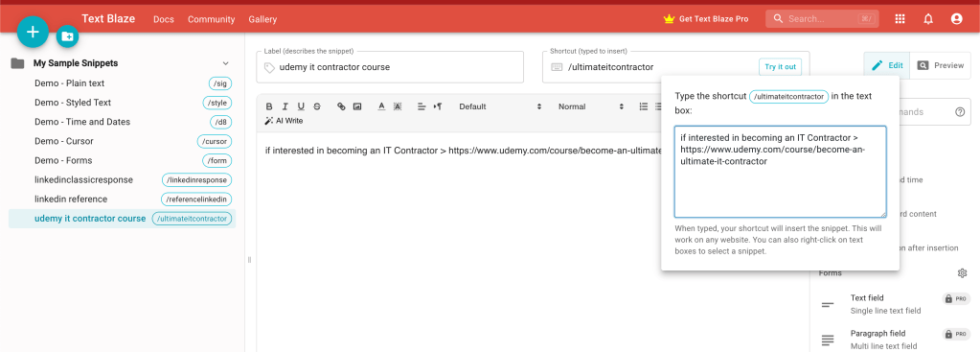The height and width of the screenshot is (352, 980).
Task: Add the Paragraph field form command
Action: click(x=895, y=340)
